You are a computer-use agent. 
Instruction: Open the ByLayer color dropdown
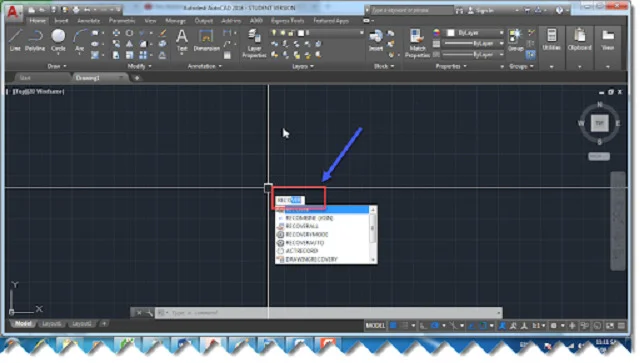pyautogui.click(x=475, y=33)
